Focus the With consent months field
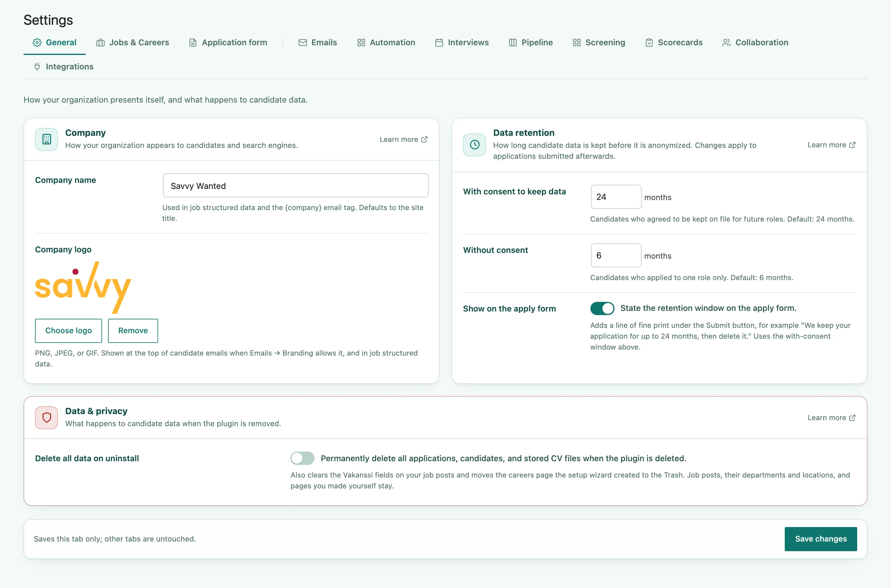891x588 pixels. (616, 197)
